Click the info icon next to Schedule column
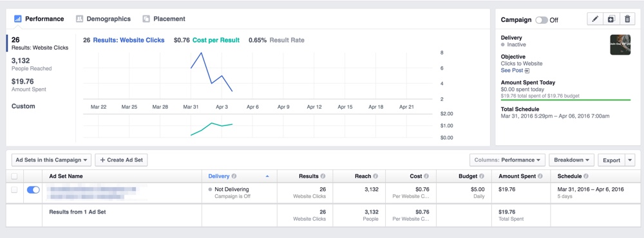 click(x=585, y=176)
